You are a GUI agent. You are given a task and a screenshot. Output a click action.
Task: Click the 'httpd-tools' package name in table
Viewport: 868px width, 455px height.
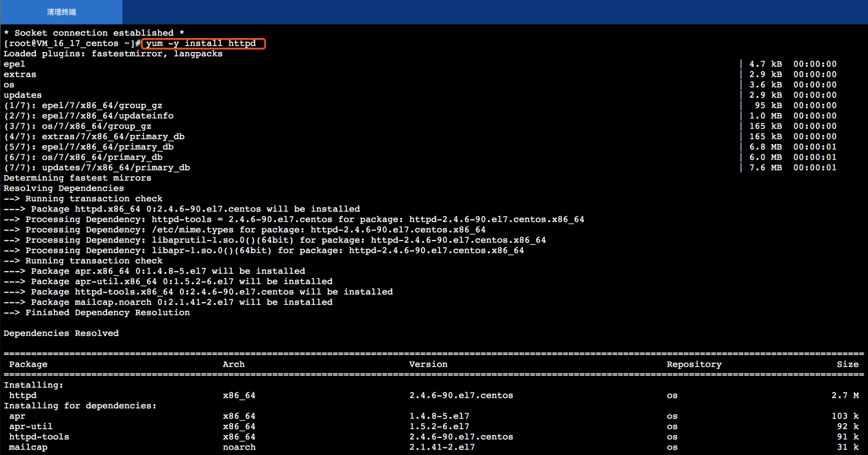click(x=39, y=437)
